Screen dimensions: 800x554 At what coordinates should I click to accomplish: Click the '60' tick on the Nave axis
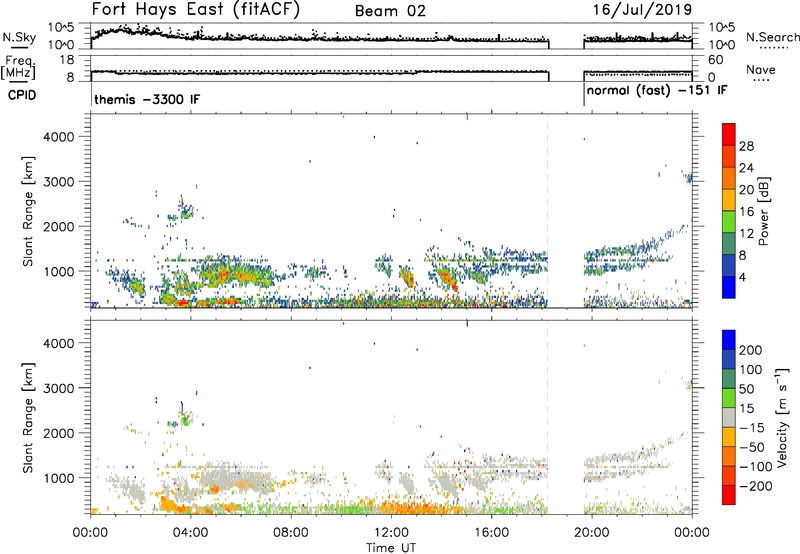(716, 60)
